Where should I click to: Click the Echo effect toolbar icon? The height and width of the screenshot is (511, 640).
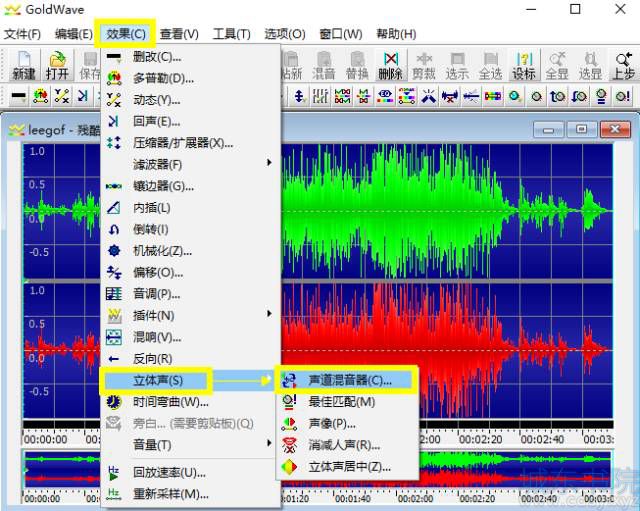pos(83,96)
